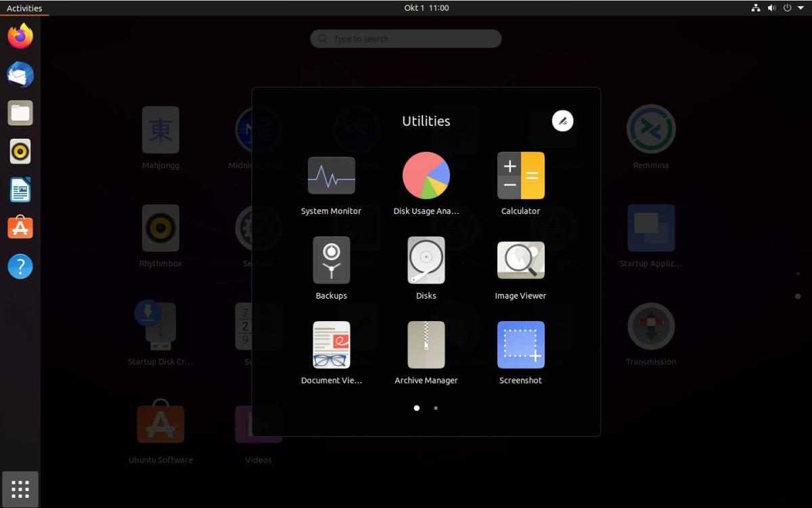Screen dimensions: 812x508
Task: Click the Activities button
Action: tap(24, 8)
